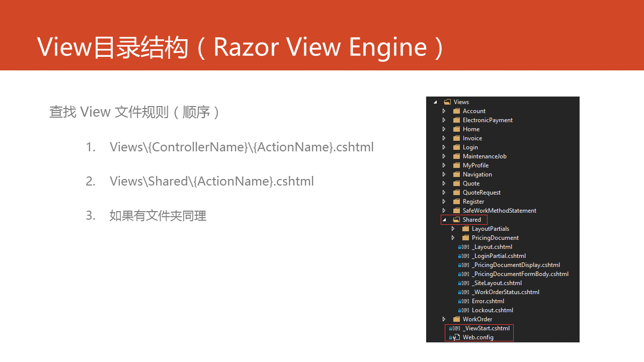The height and width of the screenshot is (362, 644).
Task: Click the slide title 'View目录结构'
Action: click(x=112, y=47)
